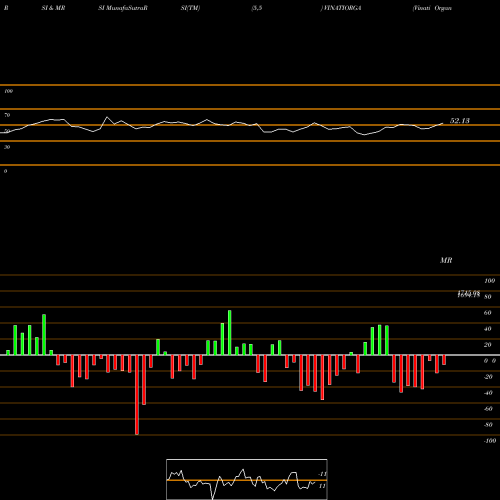
Task: Open the mini overview chart thumbnail at bottom
Action: point(247,479)
